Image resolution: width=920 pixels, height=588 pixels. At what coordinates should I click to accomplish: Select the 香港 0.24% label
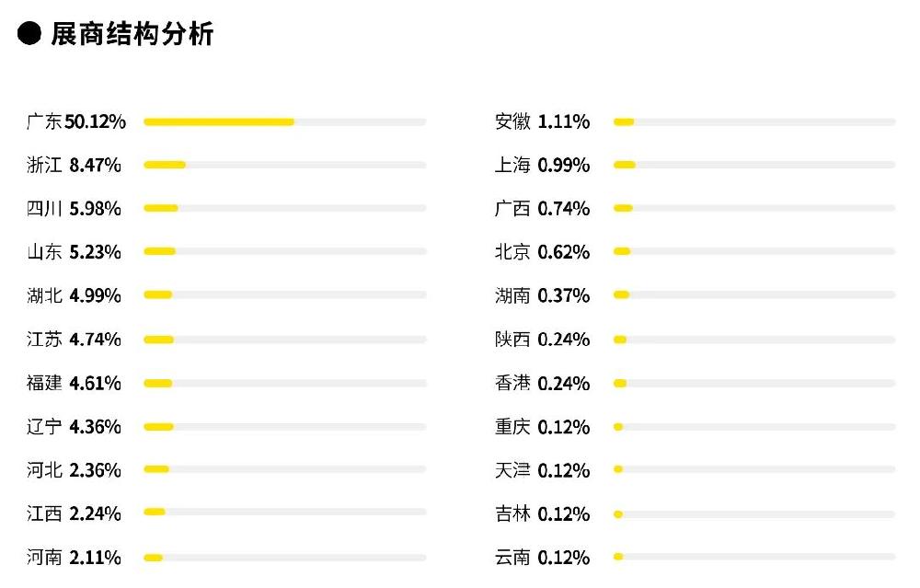pos(542,383)
